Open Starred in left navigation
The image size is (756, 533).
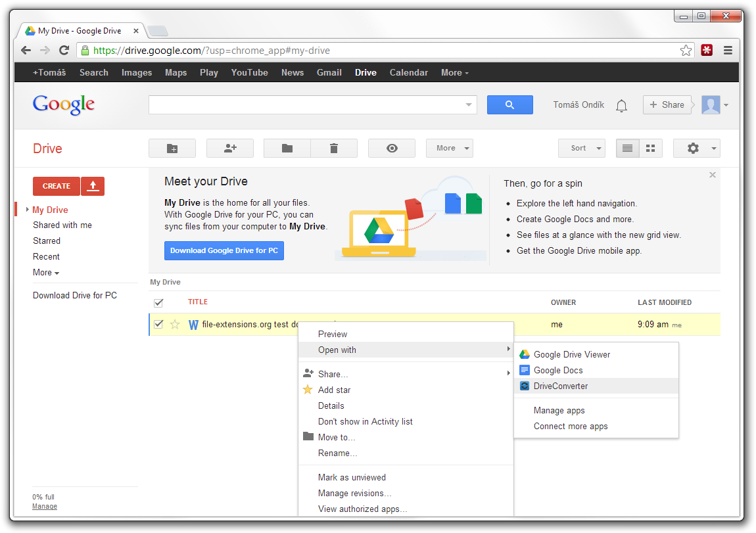[47, 241]
